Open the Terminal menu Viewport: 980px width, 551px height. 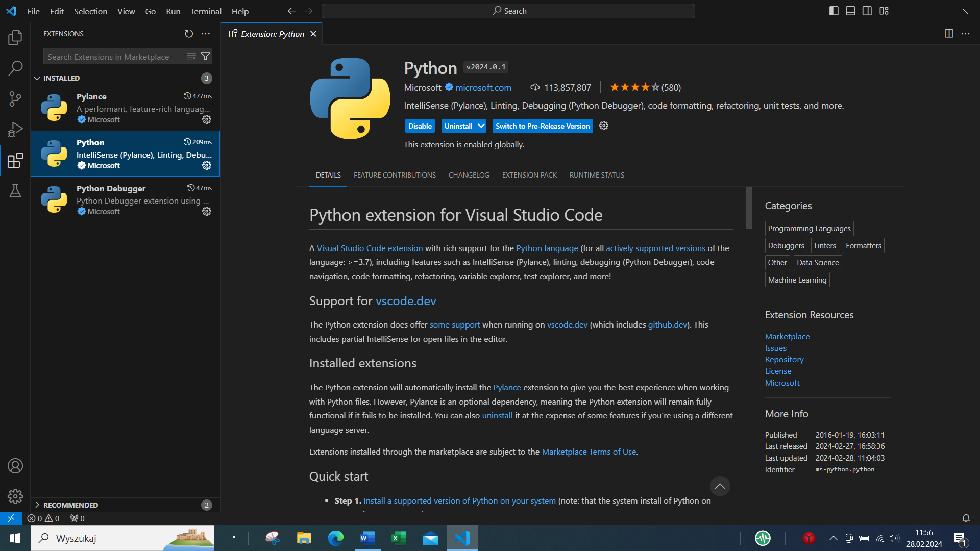206,11
